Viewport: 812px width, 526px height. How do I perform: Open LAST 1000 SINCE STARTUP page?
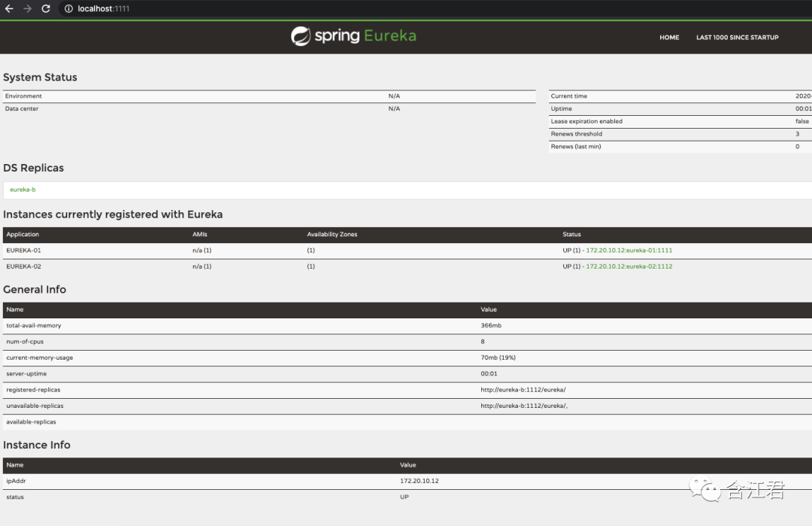[737, 38]
